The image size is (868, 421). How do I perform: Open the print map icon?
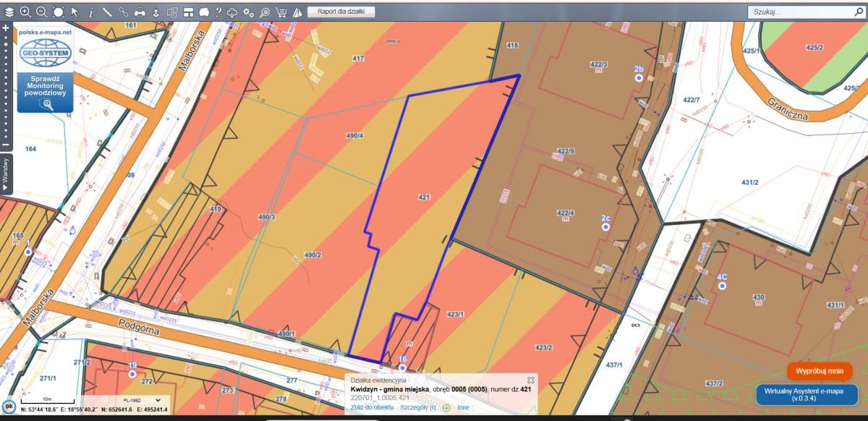[140, 12]
